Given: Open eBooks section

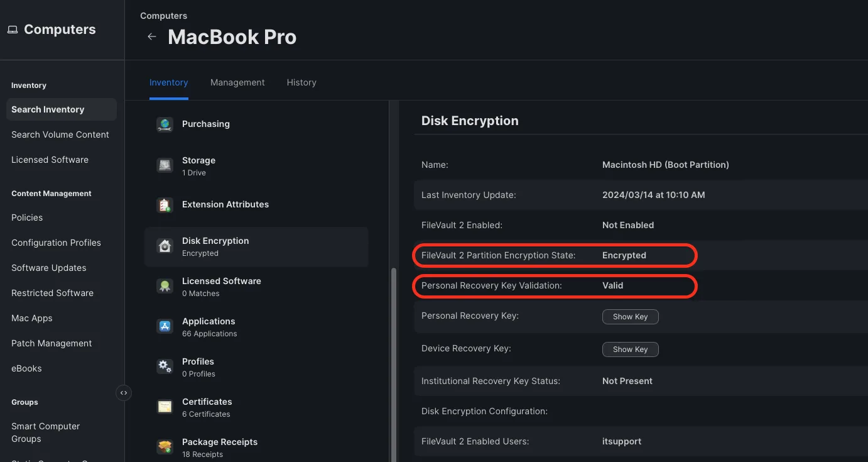Looking at the screenshot, I should [26, 368].
